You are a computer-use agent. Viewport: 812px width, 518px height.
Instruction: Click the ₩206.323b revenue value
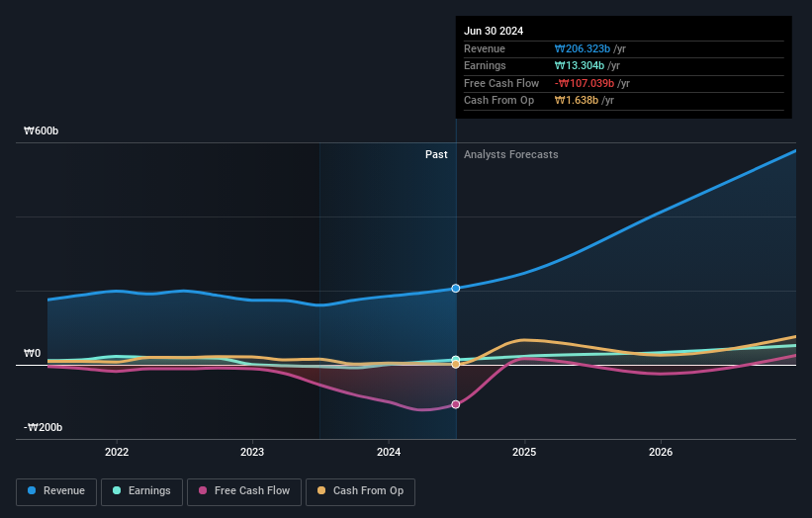point(583,48)
